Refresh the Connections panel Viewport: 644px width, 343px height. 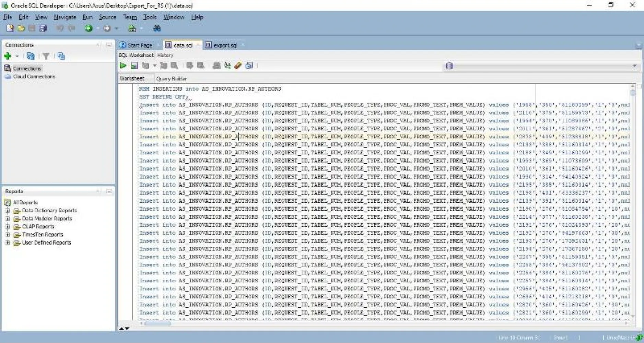(x=31, y=56)
